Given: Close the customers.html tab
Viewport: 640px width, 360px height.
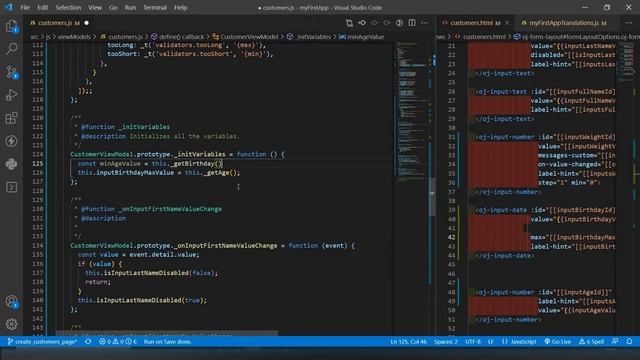Looking at the screenshot, I should coord(507,23).
